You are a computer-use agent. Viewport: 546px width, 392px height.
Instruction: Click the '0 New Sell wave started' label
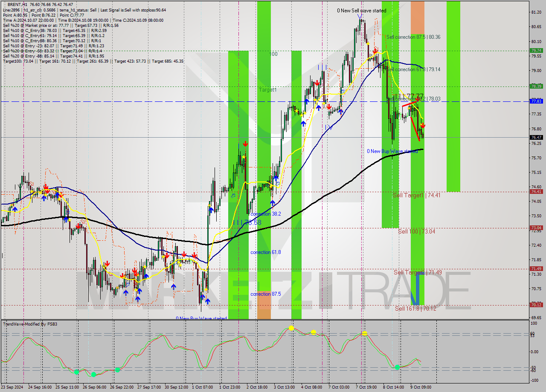point(362,11)
